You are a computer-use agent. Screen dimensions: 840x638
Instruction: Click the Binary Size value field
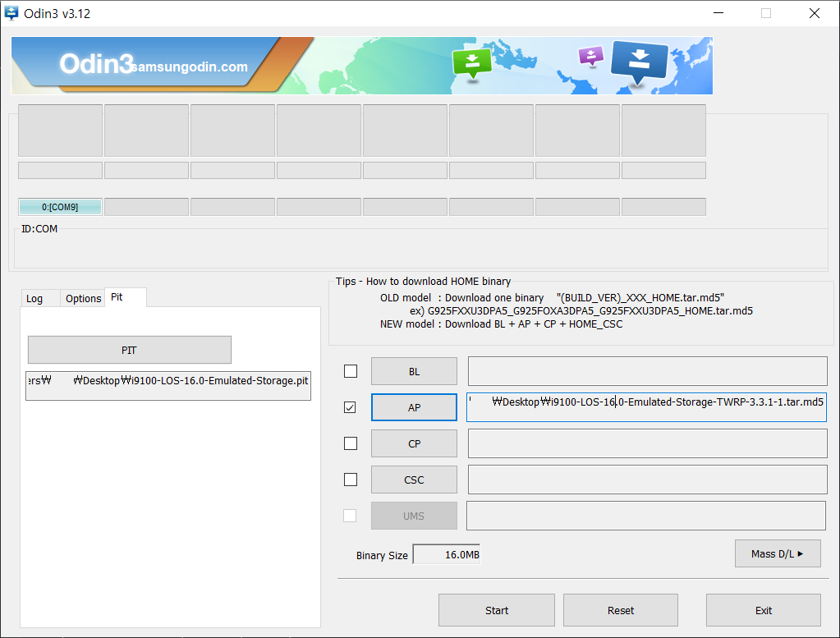click(447, 554)
